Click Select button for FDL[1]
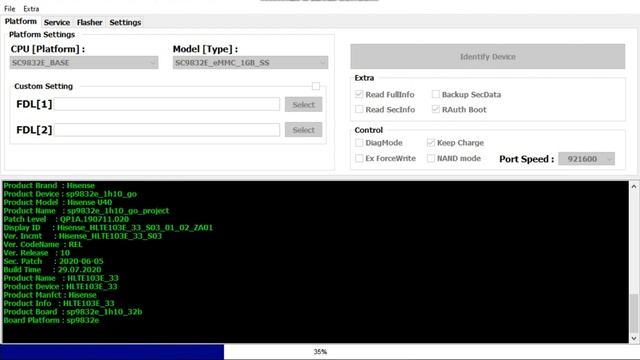The height and width of the screenshot is (360, 640). [303, 104]
